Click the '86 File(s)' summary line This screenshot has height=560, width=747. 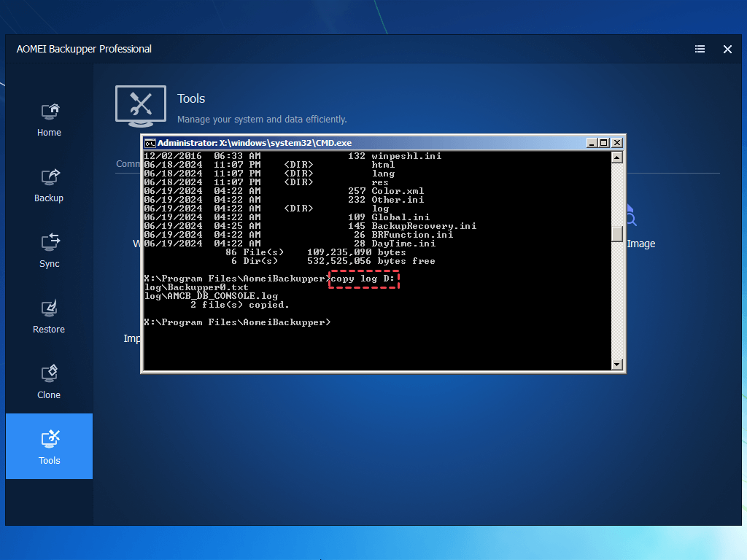coord(316,252)
